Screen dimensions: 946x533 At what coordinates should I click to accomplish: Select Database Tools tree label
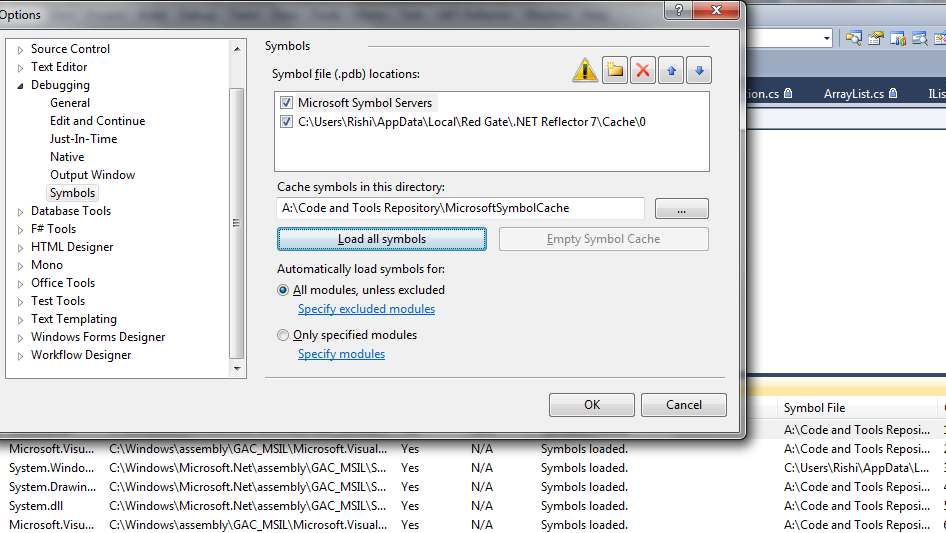71,211
